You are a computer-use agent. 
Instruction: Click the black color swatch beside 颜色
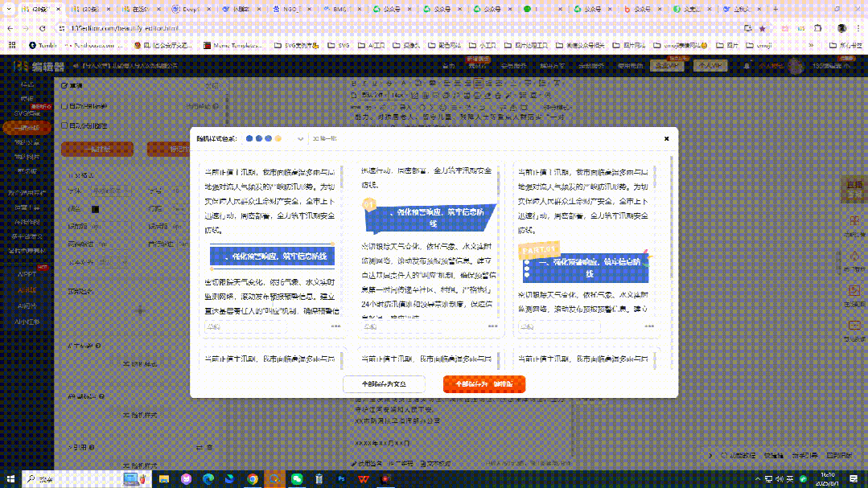click(x=94, y=209)
